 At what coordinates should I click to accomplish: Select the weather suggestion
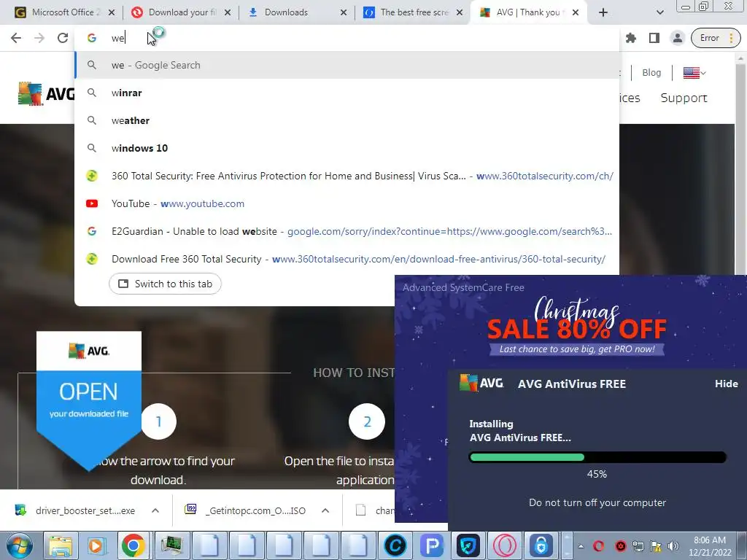point(347,120)
